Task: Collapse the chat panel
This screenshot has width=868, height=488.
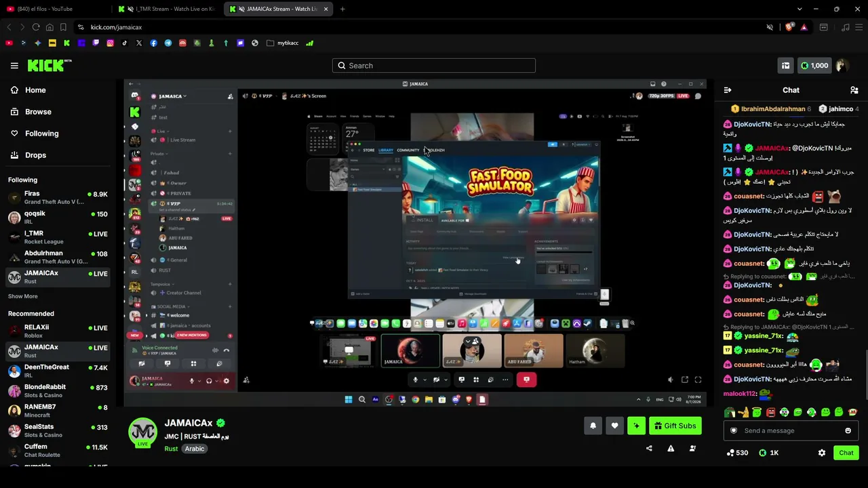Action: (728, 90)
